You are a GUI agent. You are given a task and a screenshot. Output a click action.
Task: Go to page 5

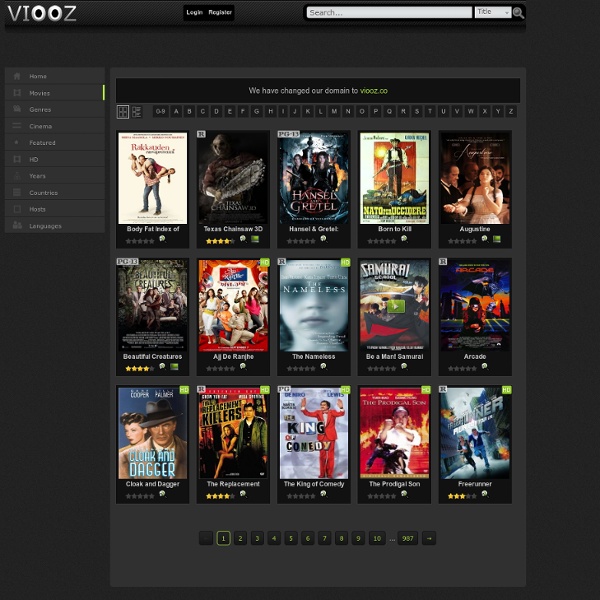(x=291, y=538)
